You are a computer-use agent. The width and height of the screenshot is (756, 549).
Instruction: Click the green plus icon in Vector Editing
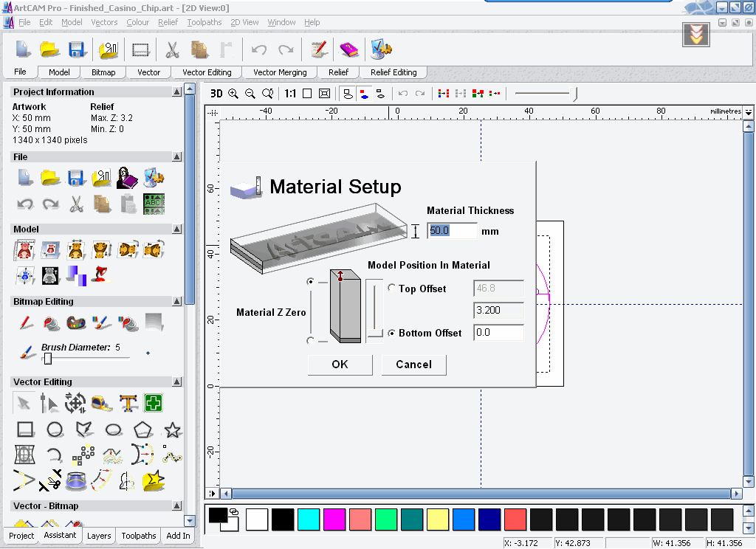click(154, 403)
